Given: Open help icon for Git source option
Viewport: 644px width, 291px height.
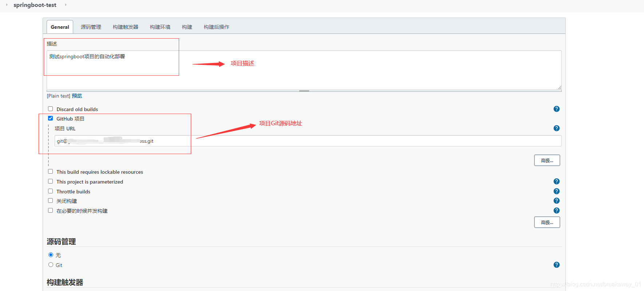Looking at the screenshot, I should pyautogui.click(x=556, y=265).
